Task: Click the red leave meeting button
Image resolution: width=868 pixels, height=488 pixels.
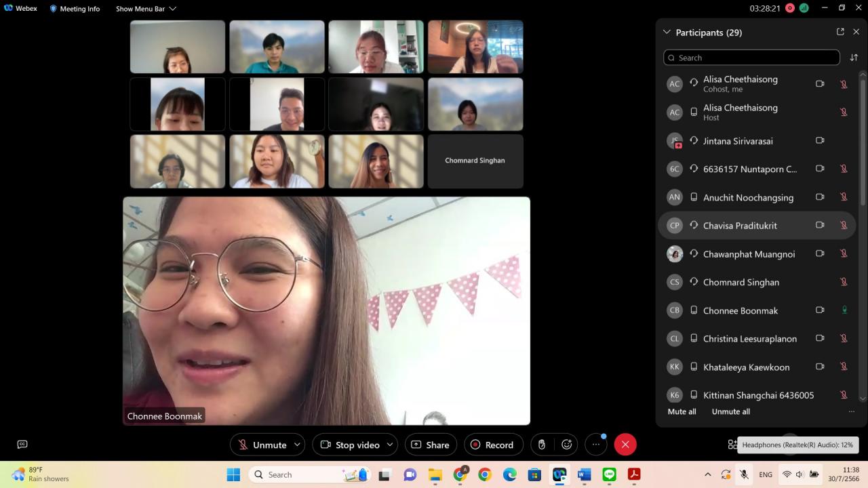Action: [x=625, y=445]
